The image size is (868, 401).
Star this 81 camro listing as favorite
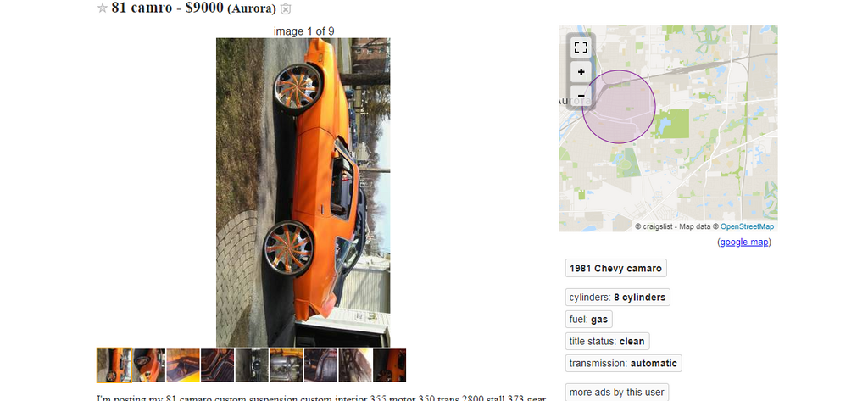pos(102,8)
